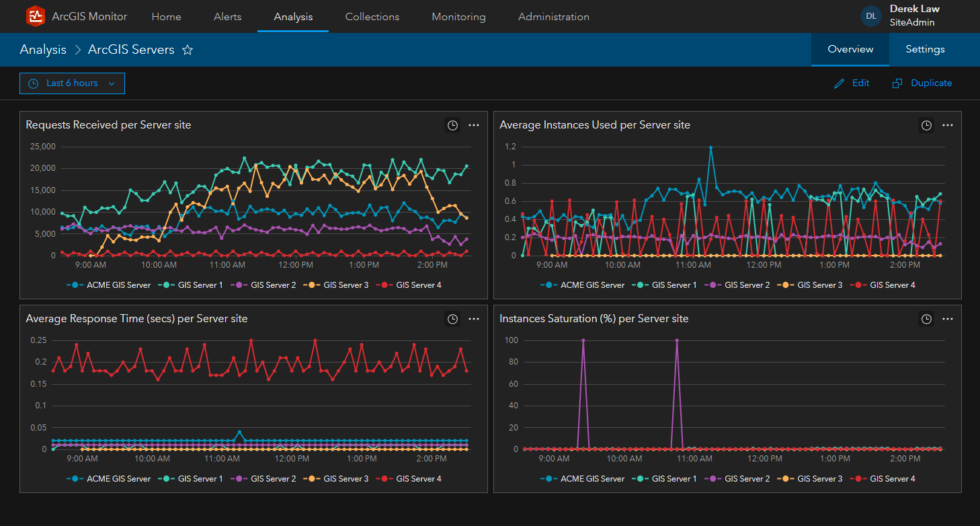
Task: Switch to the Settings tab
Action: click(x=925, y=50)
